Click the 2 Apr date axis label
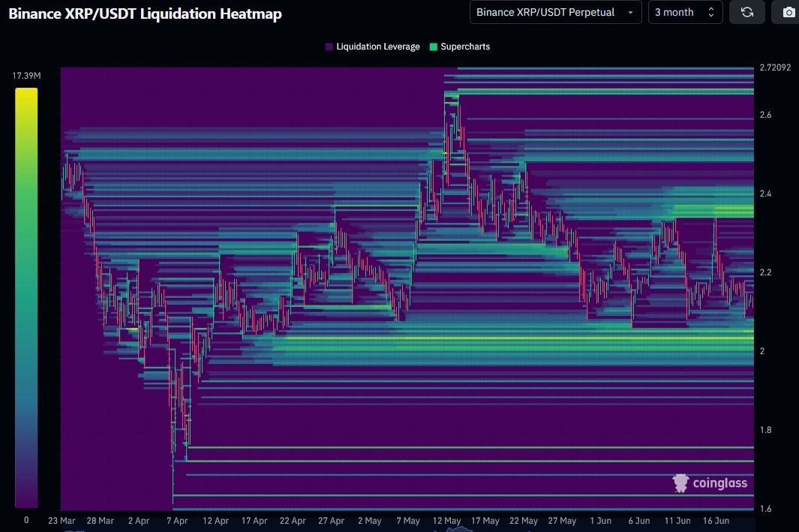This screenshot has width=799, height=532. pyautogui.click(x=139, y=521)
